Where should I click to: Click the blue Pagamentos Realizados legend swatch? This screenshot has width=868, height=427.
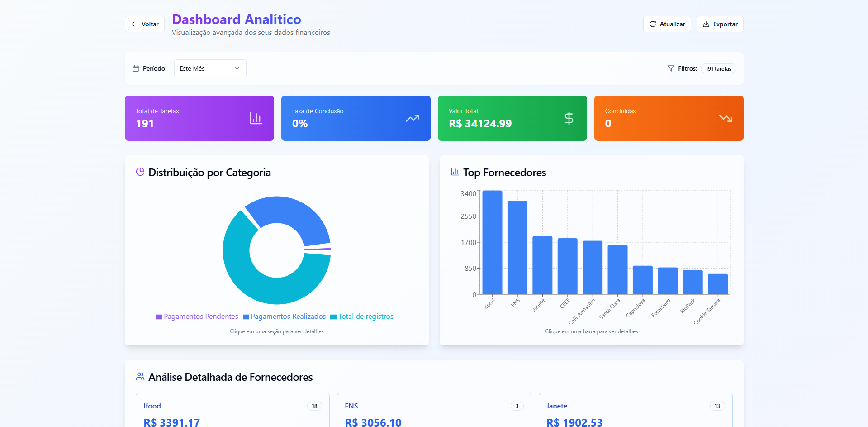point(246,317)
